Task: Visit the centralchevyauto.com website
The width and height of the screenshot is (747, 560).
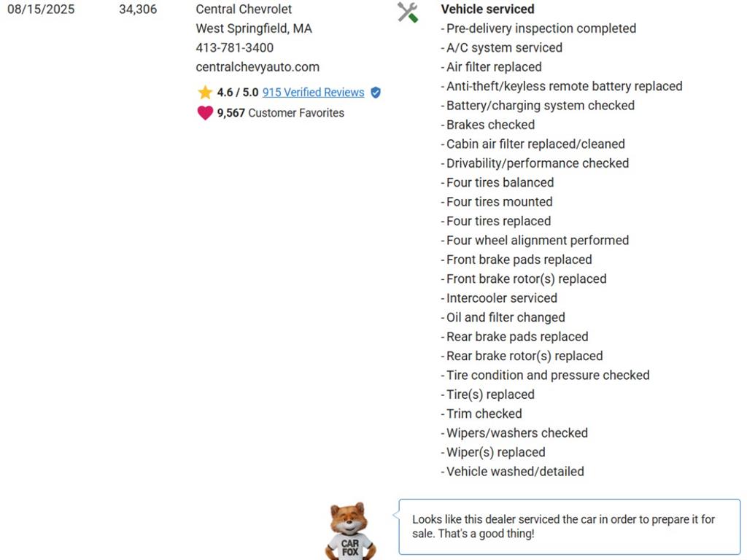Action: 258,67
